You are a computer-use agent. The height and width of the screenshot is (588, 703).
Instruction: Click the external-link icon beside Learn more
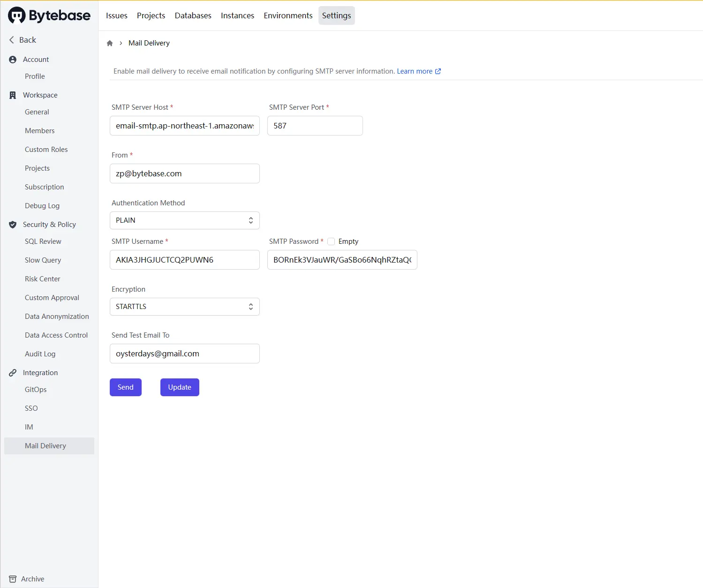438,71
